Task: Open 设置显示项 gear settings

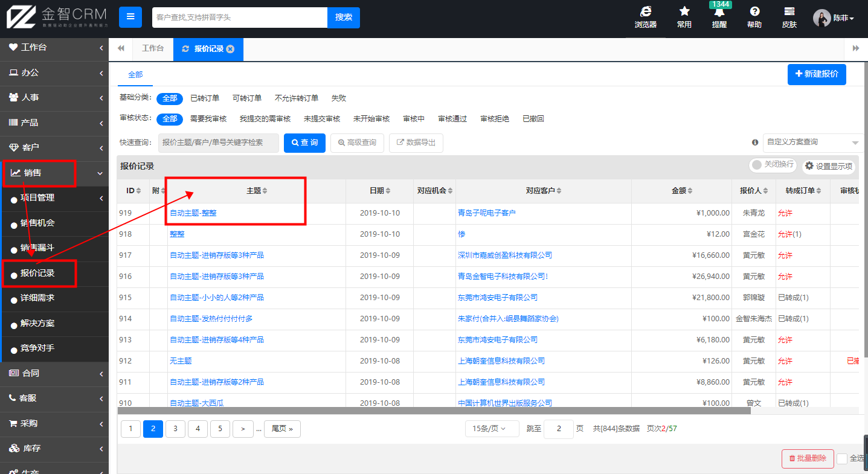Action: tap(828, 166)
